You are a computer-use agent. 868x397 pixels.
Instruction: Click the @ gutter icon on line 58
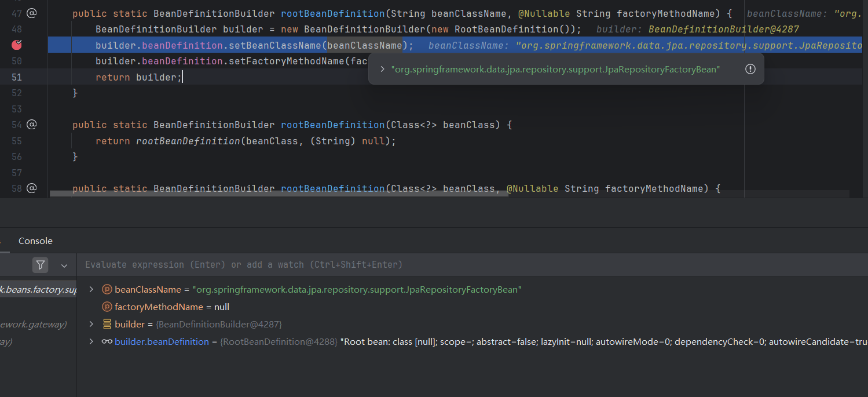coord(32,188)
